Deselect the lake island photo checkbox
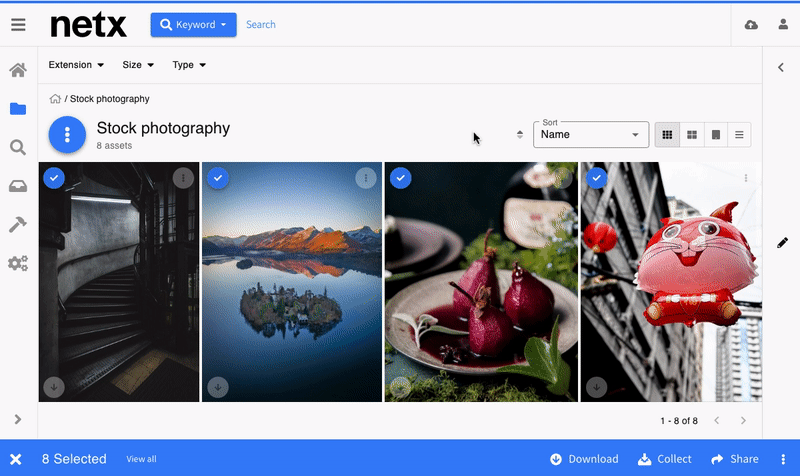 (218, 178)
